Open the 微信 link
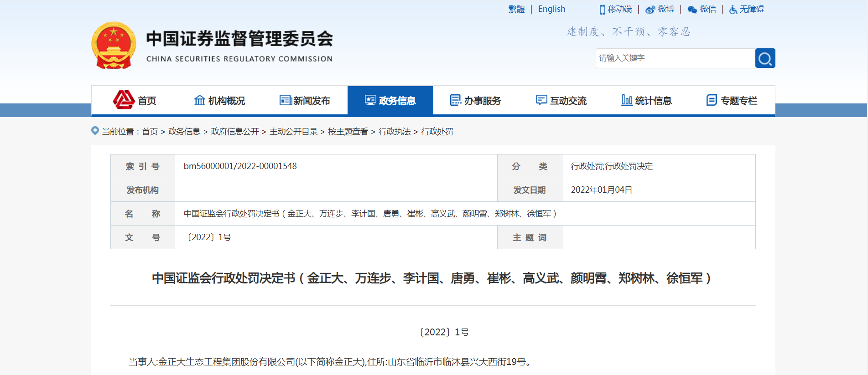 coord(708,9)
